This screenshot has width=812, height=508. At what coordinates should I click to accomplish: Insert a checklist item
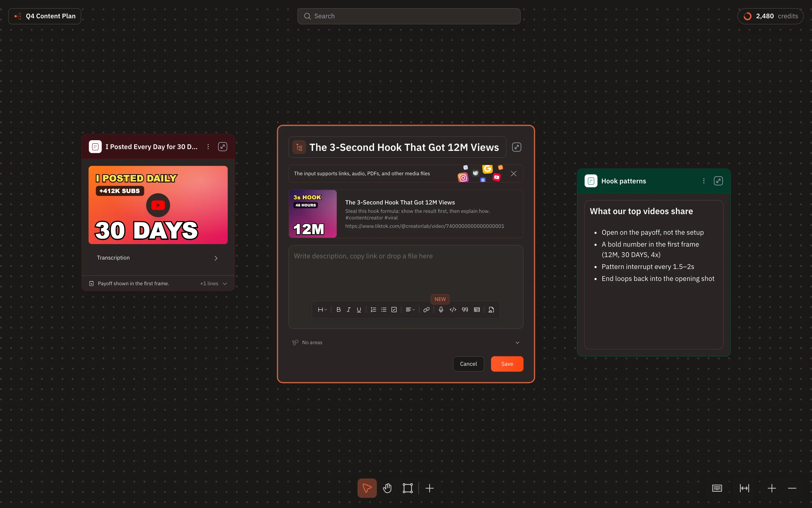click(394, 310)
